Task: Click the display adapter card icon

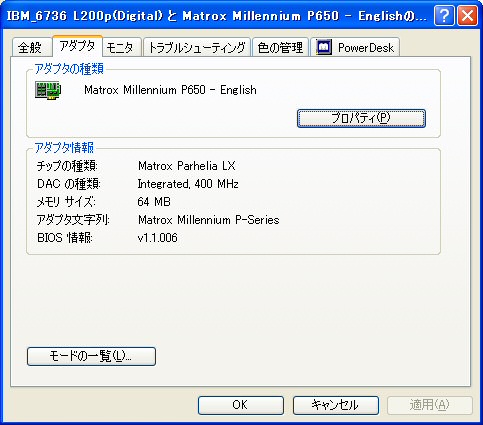Action: click(48, 90)
